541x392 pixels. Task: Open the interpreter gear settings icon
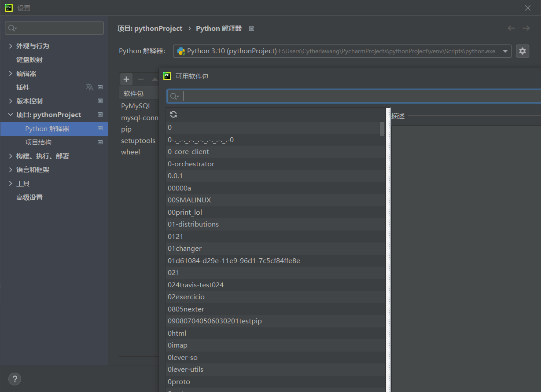[522, 51]
